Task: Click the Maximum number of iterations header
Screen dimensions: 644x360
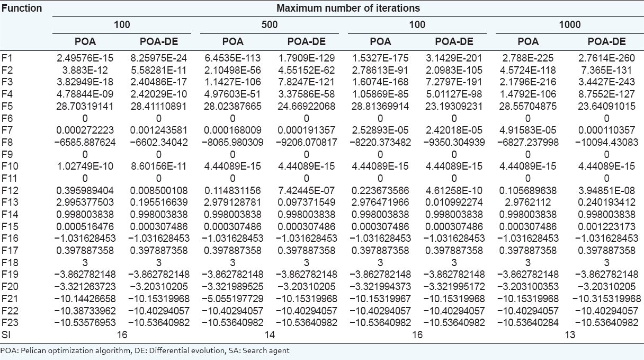Action: click(x=348, y=8)
